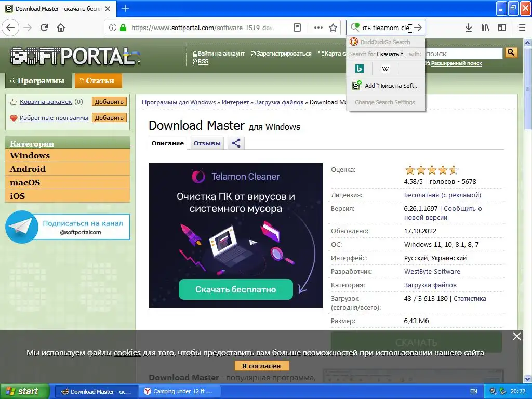Select macOS category

(x=68, y=182)
